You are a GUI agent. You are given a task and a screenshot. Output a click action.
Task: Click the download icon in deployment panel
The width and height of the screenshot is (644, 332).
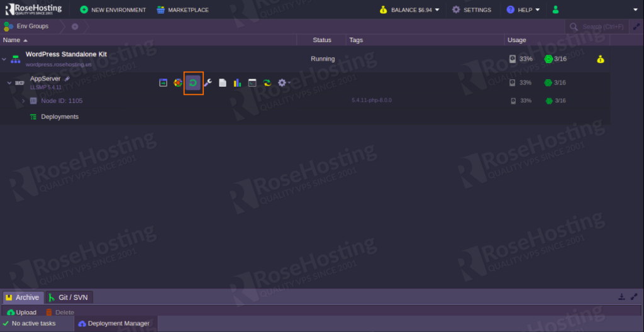pos(622,297)
